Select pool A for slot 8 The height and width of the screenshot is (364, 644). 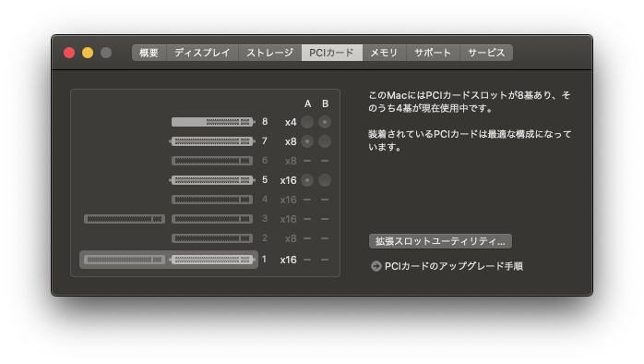pyautogui.click(x=307, y=122)
